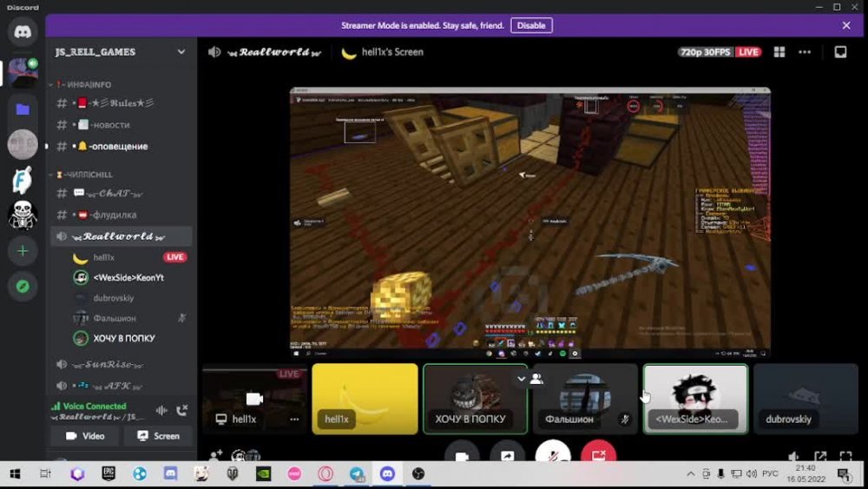The height and width of the screenshot is (489, 868).
Task: Select hell1x yellow banana tile
Action: click(365, 400)
